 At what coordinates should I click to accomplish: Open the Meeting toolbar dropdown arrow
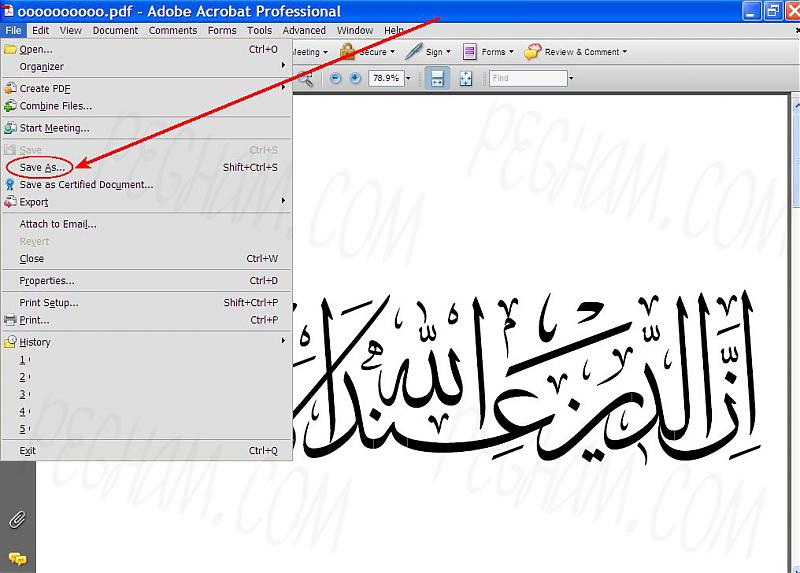pyautogui.click(x=326, y=52)
